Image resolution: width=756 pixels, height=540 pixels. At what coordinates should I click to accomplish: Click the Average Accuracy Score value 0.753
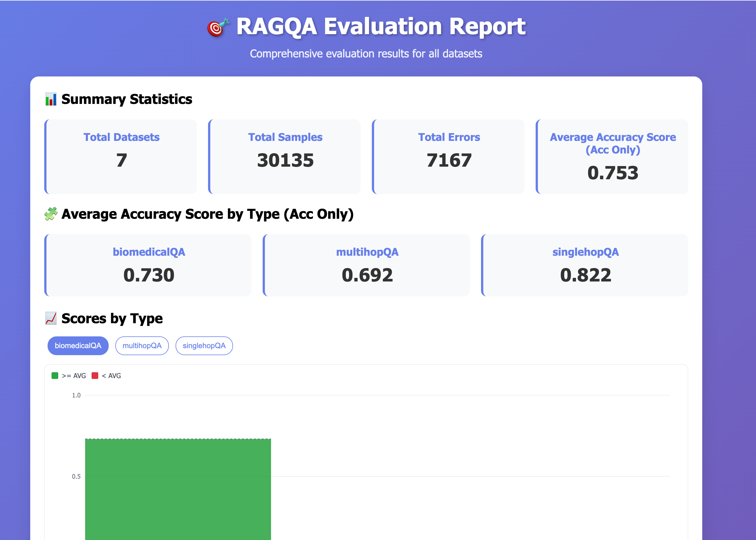613,173
